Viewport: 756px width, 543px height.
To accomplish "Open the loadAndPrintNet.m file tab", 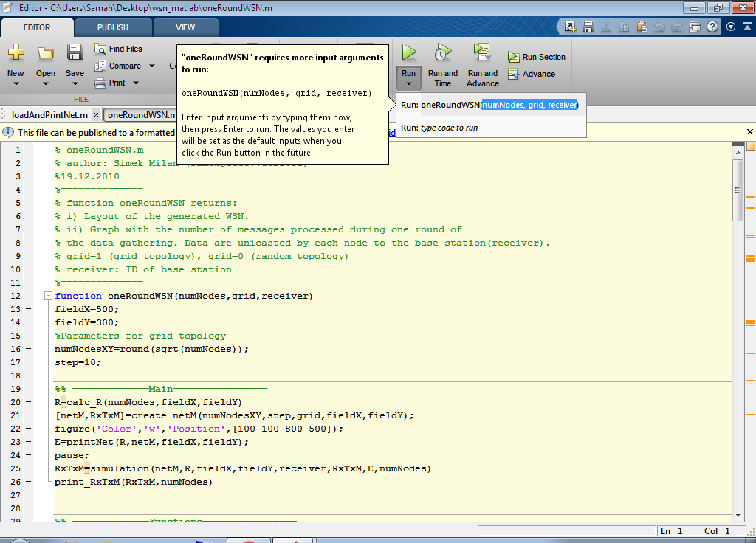I will [49, 115].
